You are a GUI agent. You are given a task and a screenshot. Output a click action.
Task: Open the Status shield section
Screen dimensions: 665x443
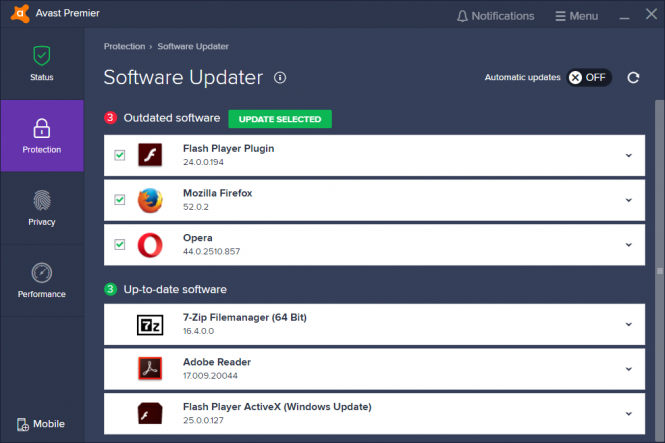(x=42, y=64)
